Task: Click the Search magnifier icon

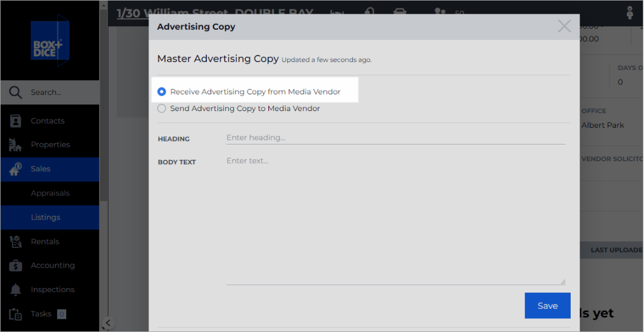Action: pyautogui.click(x=15, y=92)
